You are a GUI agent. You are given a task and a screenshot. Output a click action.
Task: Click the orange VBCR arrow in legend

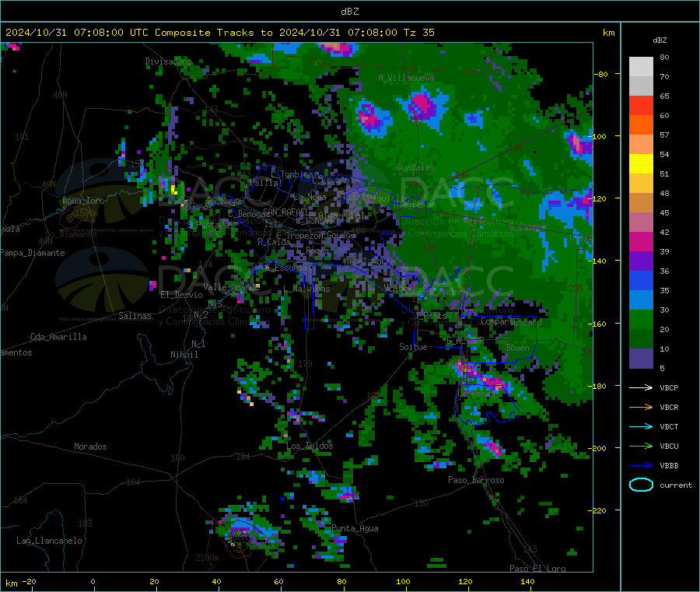click(641, 407)
